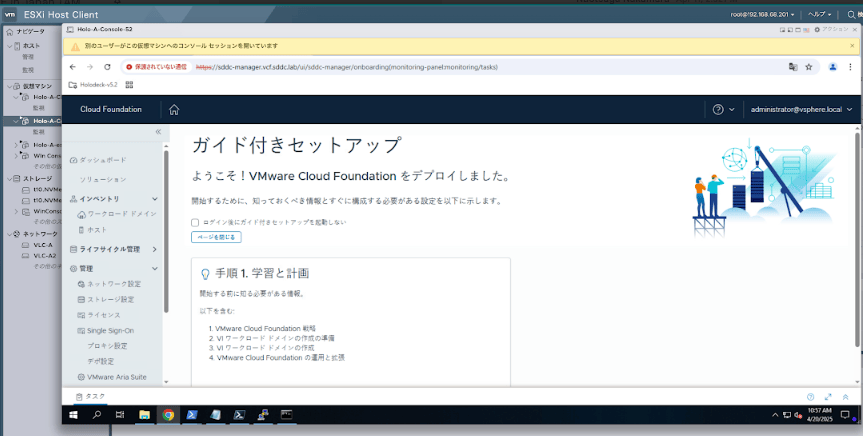
Task: Click the 保護されていない通信 security badge
Action: pos(157,67)
